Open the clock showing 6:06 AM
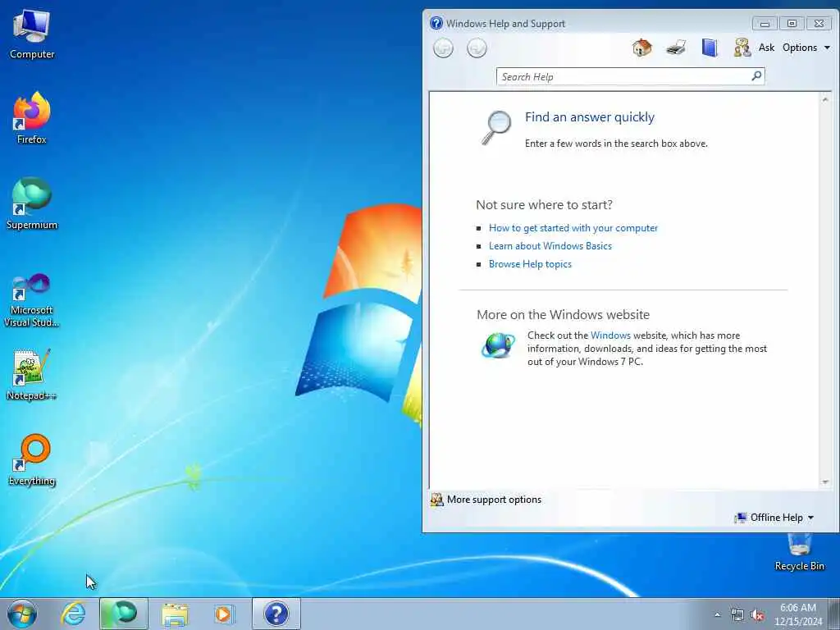The height and width of the screenshot is (630, 840). [797, 614]
